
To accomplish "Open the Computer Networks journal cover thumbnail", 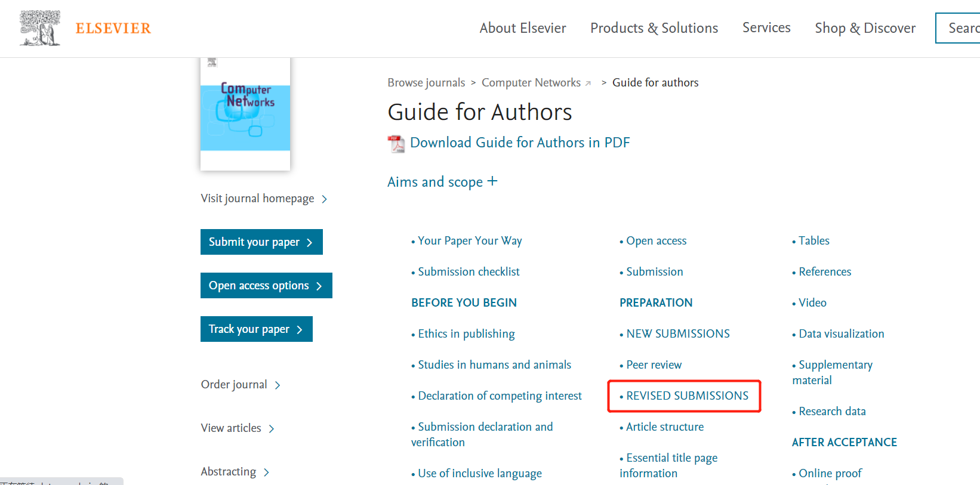I will click(245, 114).
